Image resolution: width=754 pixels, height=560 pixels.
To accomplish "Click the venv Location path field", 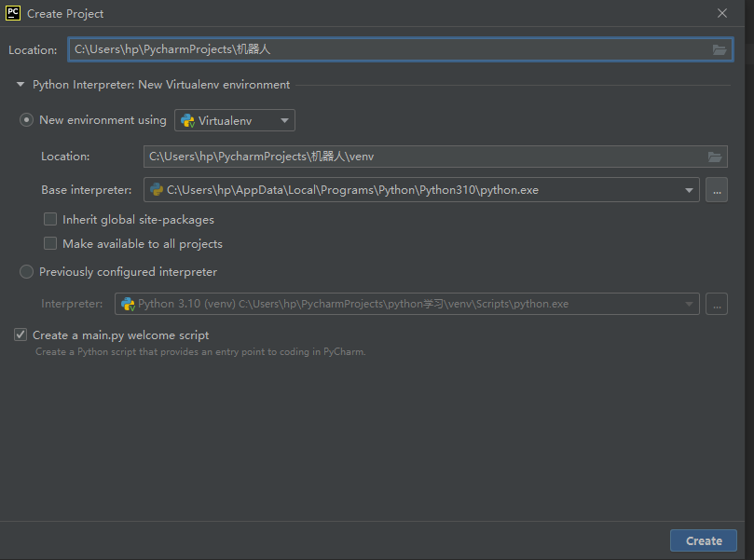I will click(419, 157).
